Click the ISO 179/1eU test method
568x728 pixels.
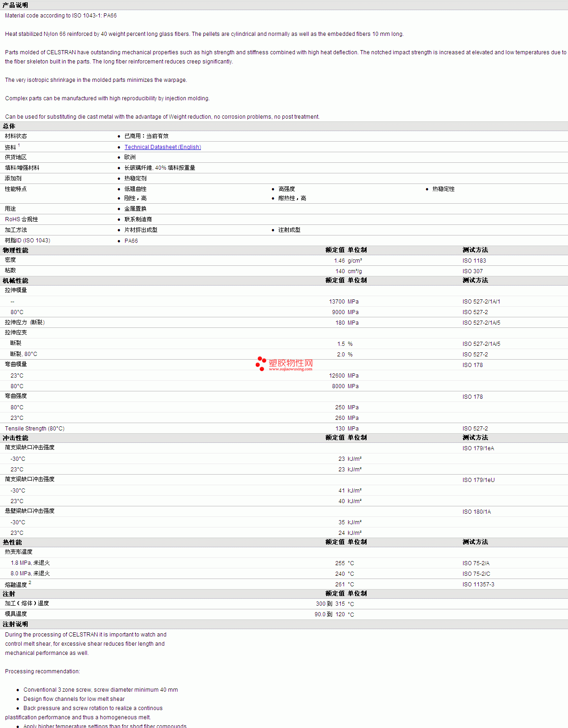point(479,480)
